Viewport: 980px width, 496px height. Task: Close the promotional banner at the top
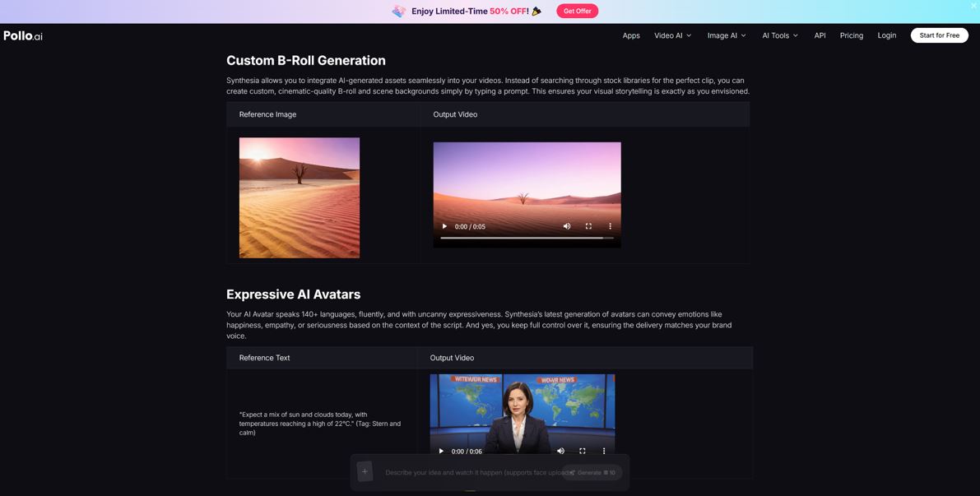point(973,6)
